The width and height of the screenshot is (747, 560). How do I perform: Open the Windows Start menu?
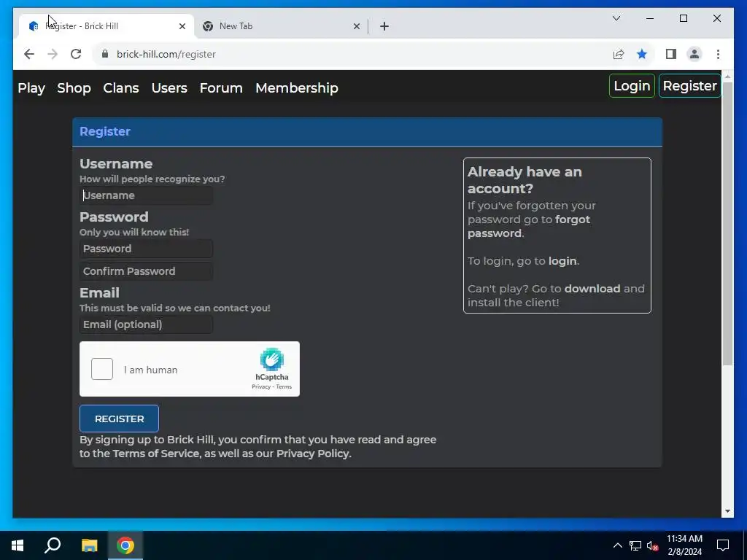click(18, 545)
